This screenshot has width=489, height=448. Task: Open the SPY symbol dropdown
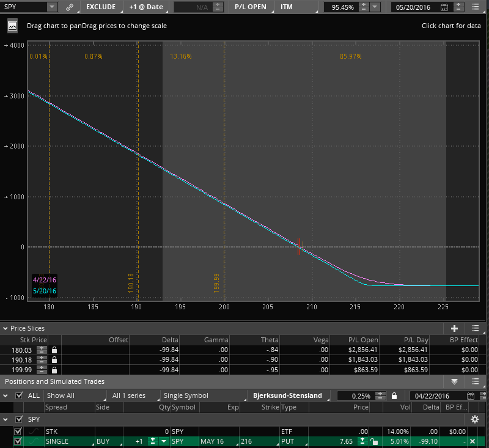[51, 7]
